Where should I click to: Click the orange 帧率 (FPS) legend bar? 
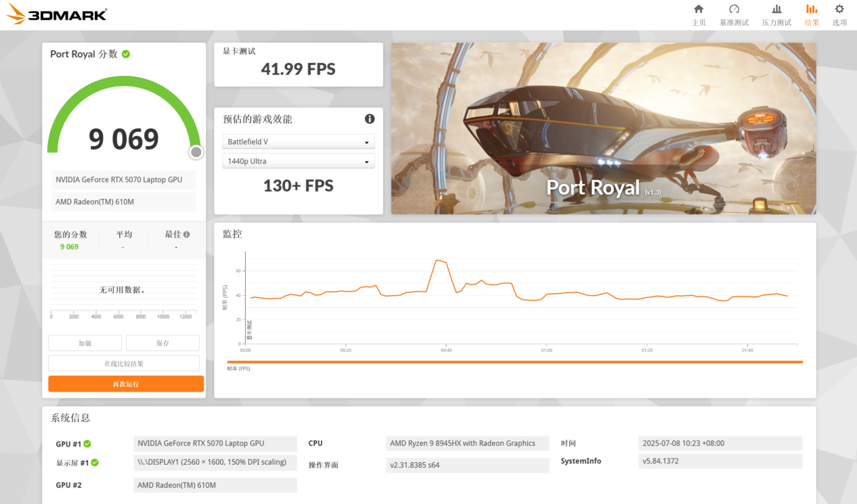tap(514, 362)
